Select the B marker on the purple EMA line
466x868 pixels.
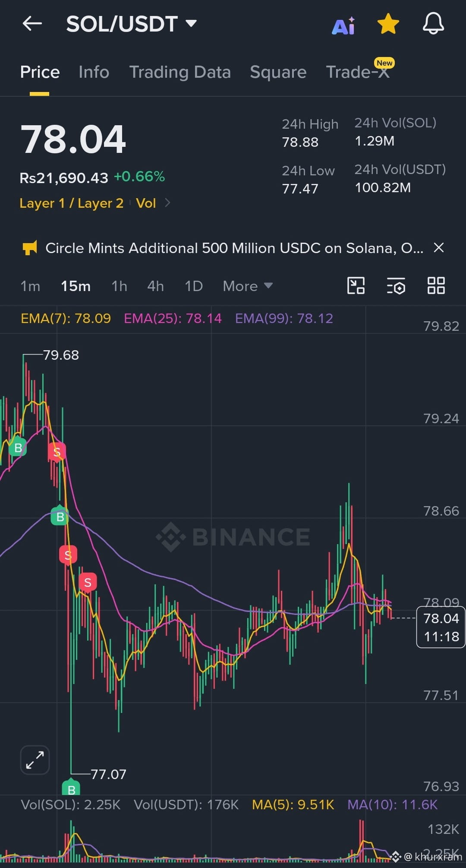[x=60, y=516]
